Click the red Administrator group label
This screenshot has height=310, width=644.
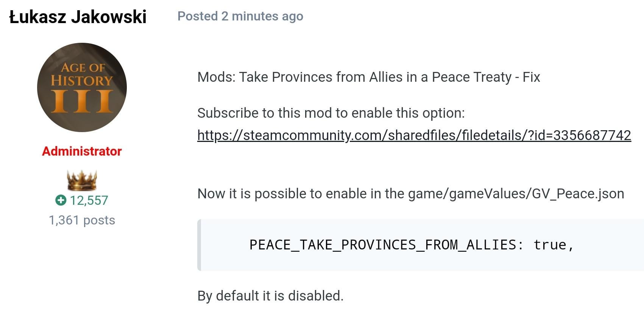coord(82,151)
